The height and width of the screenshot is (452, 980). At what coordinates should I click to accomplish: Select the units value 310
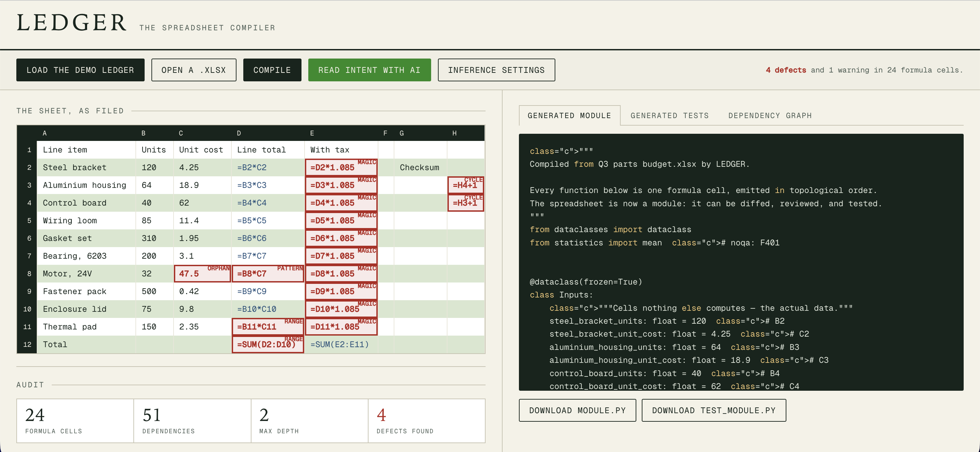[155, 238]
